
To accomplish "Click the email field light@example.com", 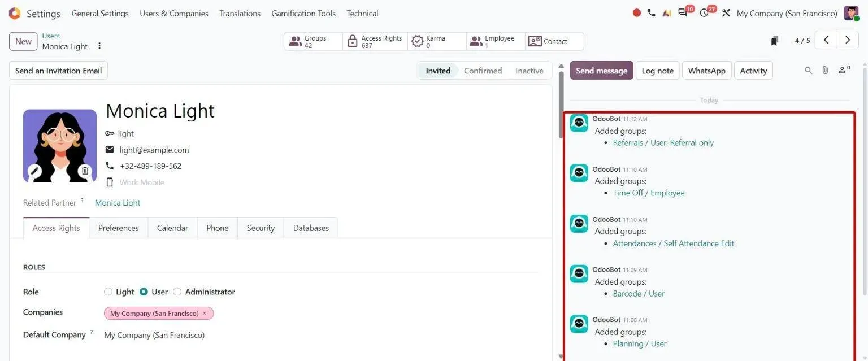I will [x=154, y=150].
